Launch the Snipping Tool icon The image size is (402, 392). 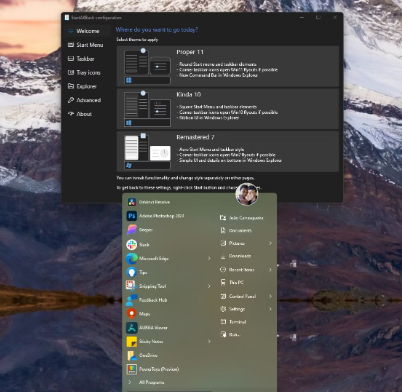tap(132, 286)
